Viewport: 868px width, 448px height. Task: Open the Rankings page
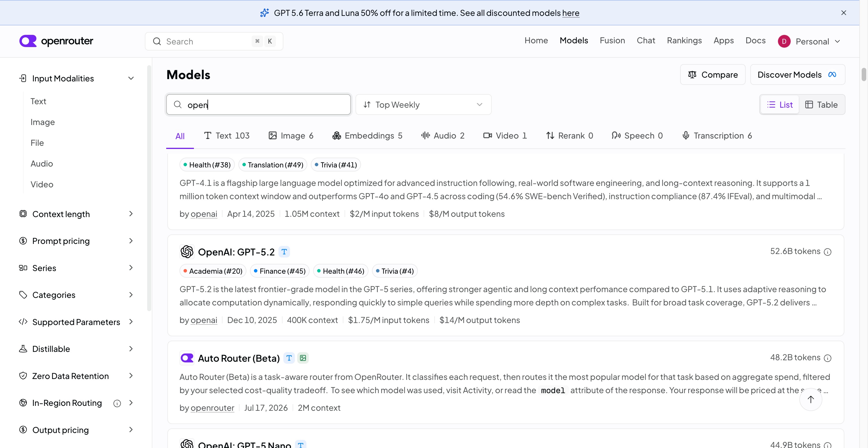pyautogui.click(x=684, y=40)
